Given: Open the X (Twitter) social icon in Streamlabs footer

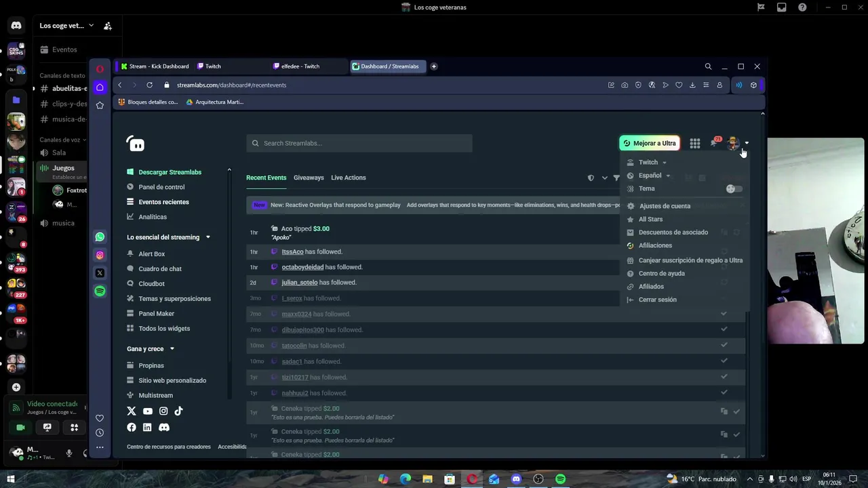Looking at the screenshot, I should (132, 411).
